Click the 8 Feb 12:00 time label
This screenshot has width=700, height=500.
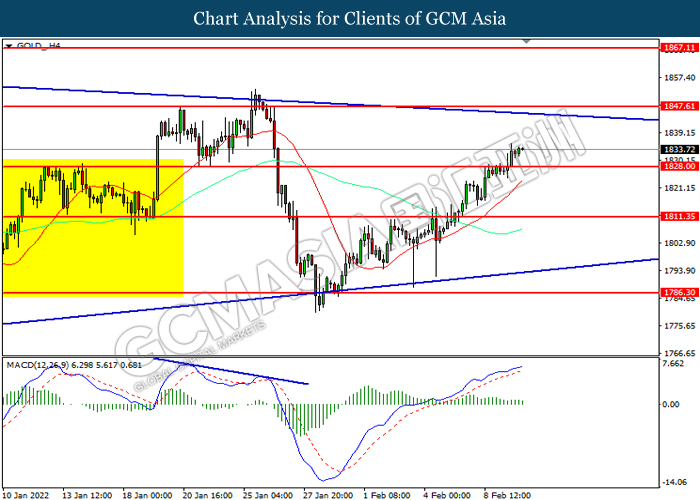point(507,495)
